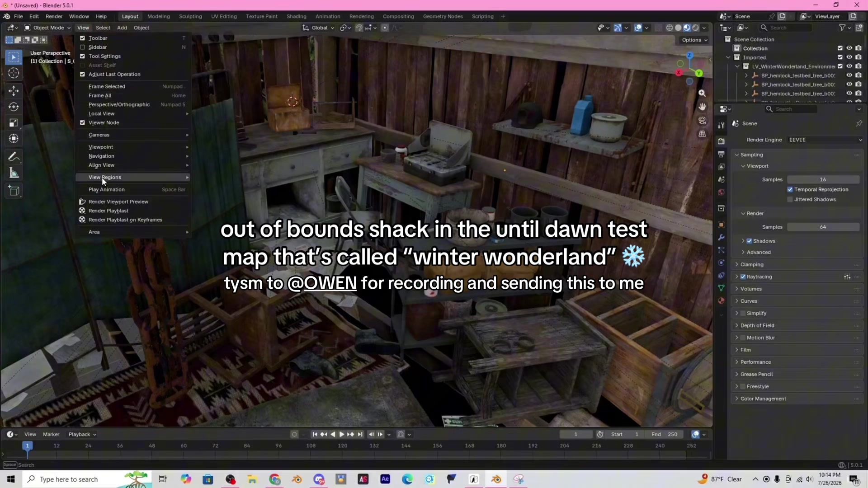Viewport: 868px width, 488px height.
Task: Disable the Raytracing checkbox
Action: [x=743, y=277]
